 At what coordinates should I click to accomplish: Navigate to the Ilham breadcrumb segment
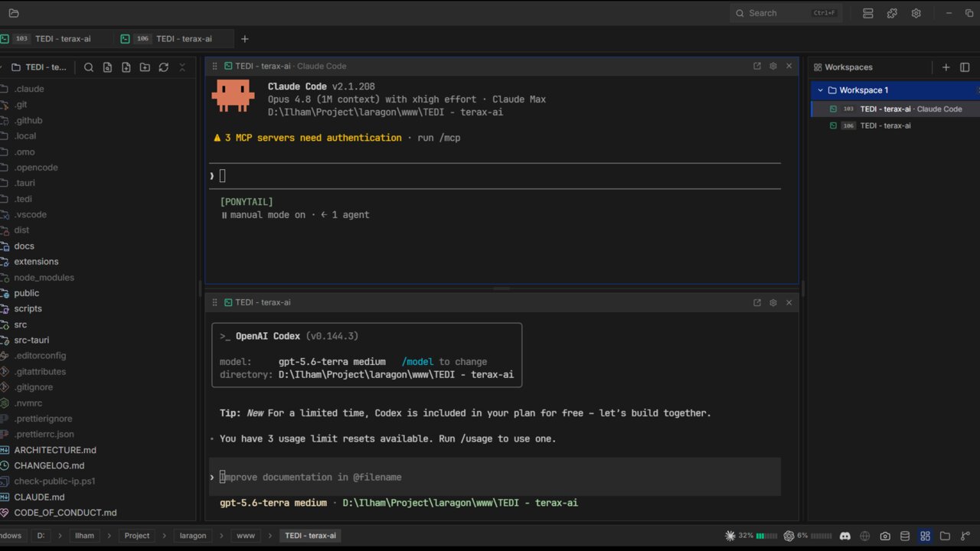[84, 536]
